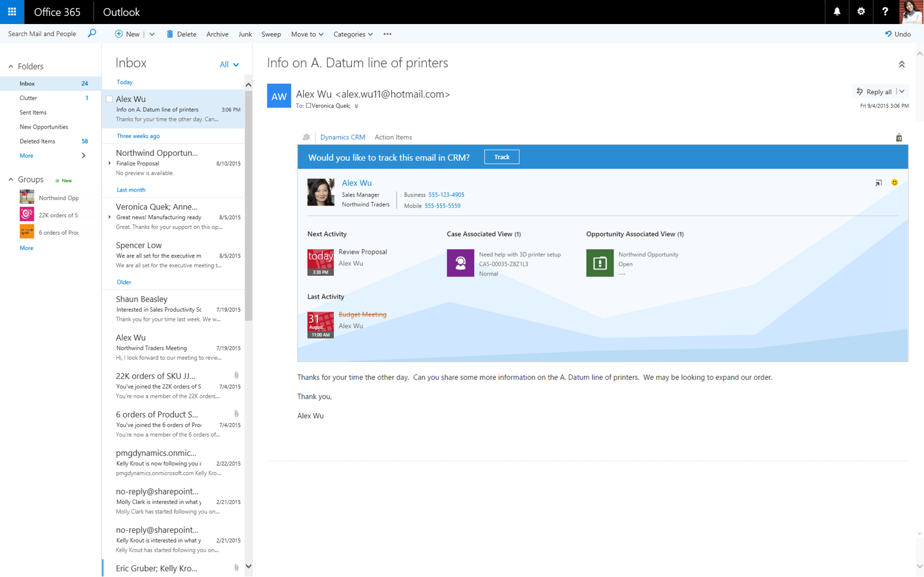Image resolution: width=924 pixels, height=577 pixels.
Task: Open the Northwind Opp group
Action: click(51, 198)
